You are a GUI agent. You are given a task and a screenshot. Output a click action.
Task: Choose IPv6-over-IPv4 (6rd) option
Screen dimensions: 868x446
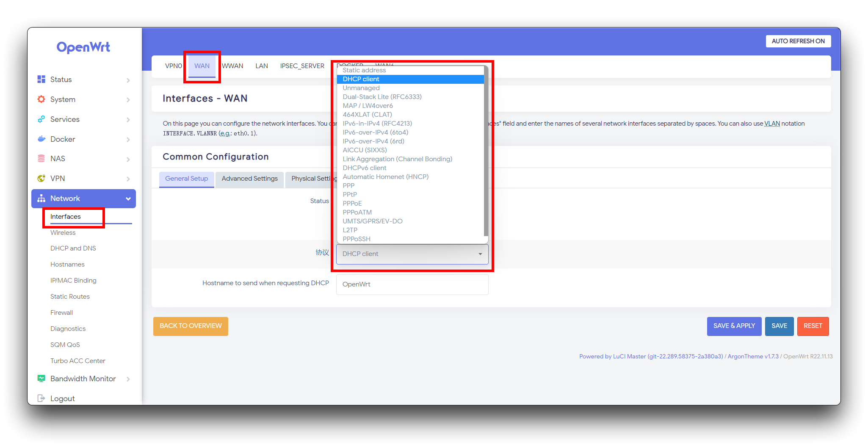(x=410, y=141)
